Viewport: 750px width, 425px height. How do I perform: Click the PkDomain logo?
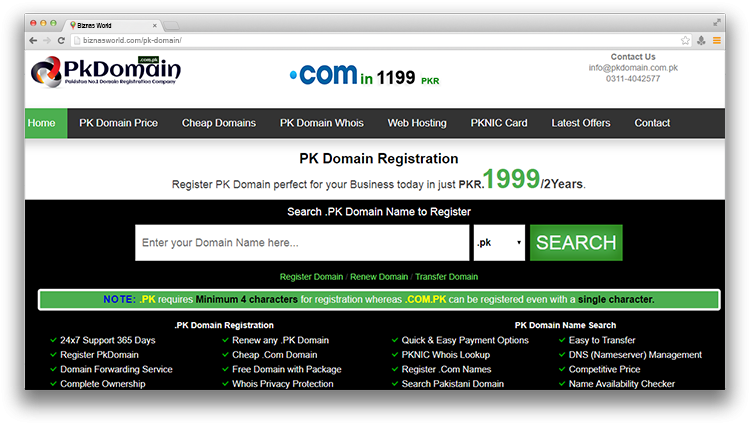pos(106,73)
